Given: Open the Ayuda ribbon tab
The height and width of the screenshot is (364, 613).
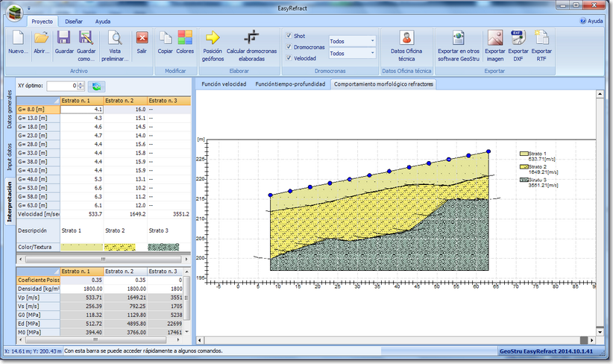Looking at the screenshot, I should coord(103,22).
